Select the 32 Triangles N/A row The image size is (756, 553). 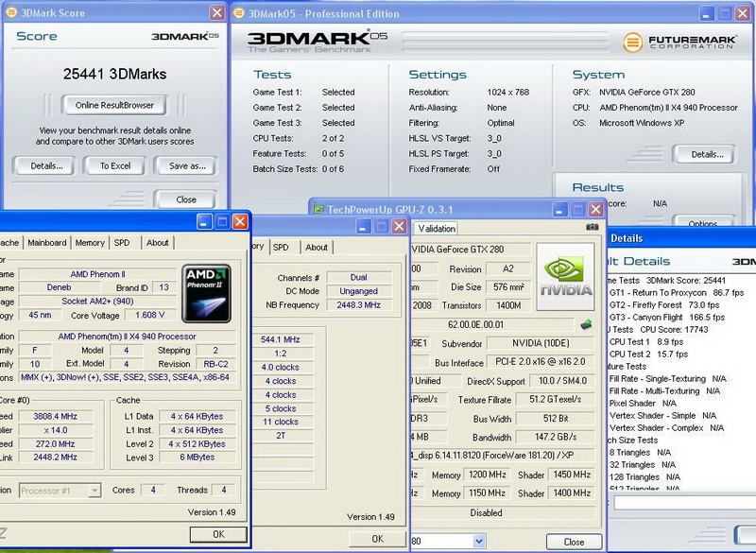[643, 465]
